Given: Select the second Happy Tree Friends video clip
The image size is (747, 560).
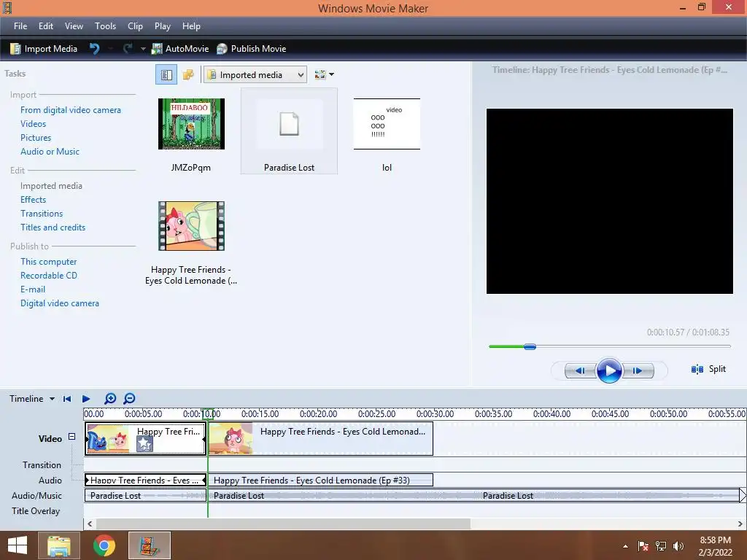Looking at the screenshot, I should pyautogui.click(x=321, y=438).
